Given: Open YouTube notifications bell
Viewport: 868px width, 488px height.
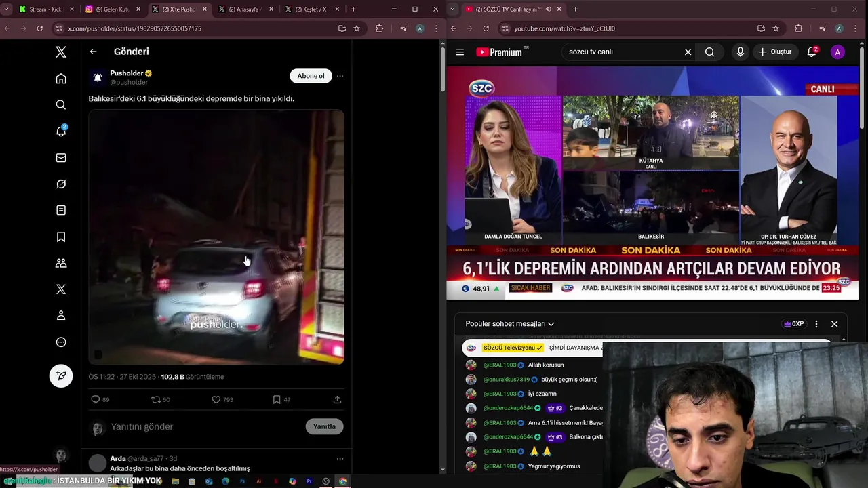Looking at the screenshot, I should pyautogui.click(x=812, y=52).
